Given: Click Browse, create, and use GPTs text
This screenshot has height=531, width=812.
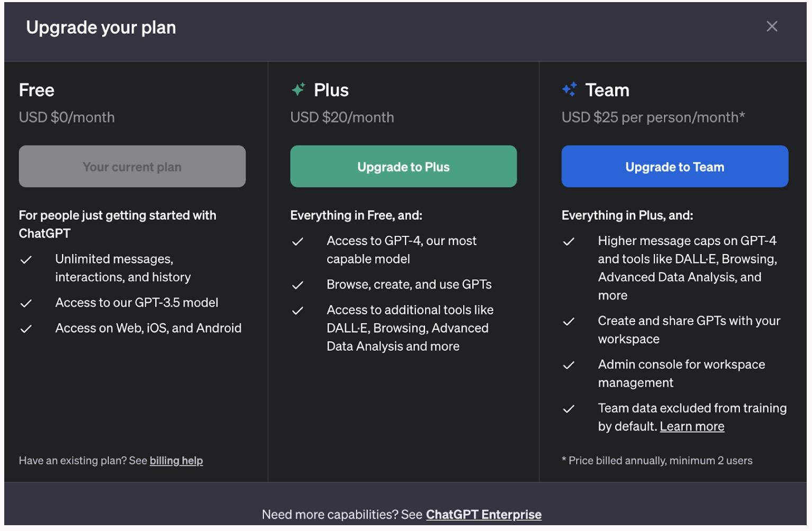Looking at the screenshot, I should (x=409, y=285).
